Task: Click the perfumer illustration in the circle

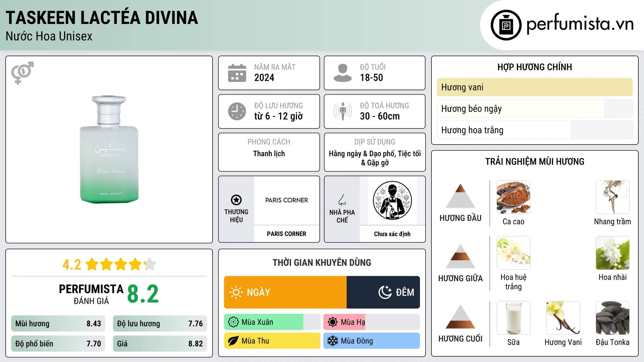Action: tap(392, 200)
